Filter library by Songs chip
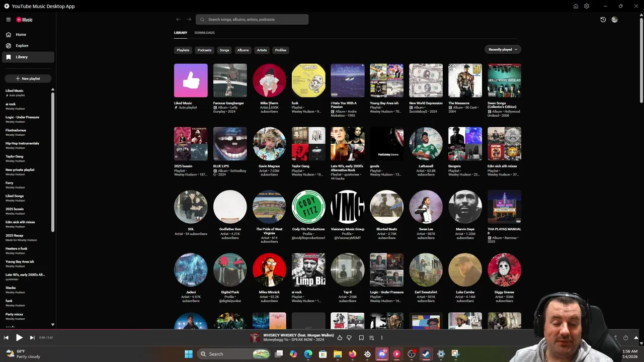The height and width of the screenshot is (362, 644). [x=224, y=50]
